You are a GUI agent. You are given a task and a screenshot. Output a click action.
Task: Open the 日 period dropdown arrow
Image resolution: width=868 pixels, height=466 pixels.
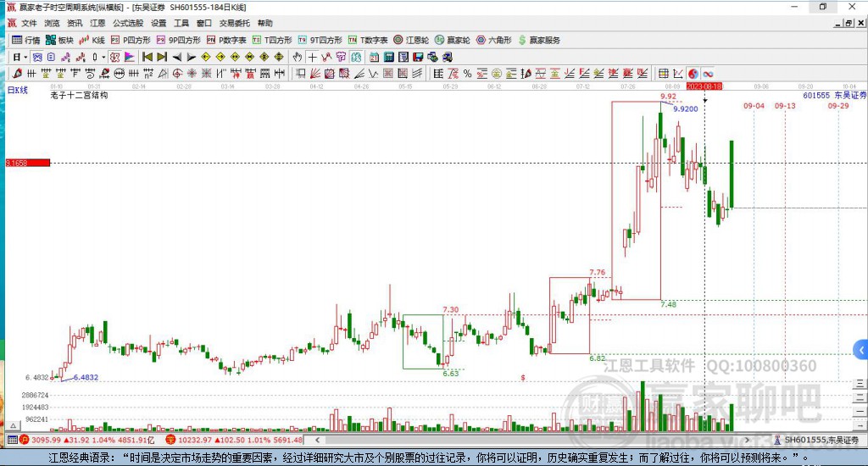click(25, 57)
